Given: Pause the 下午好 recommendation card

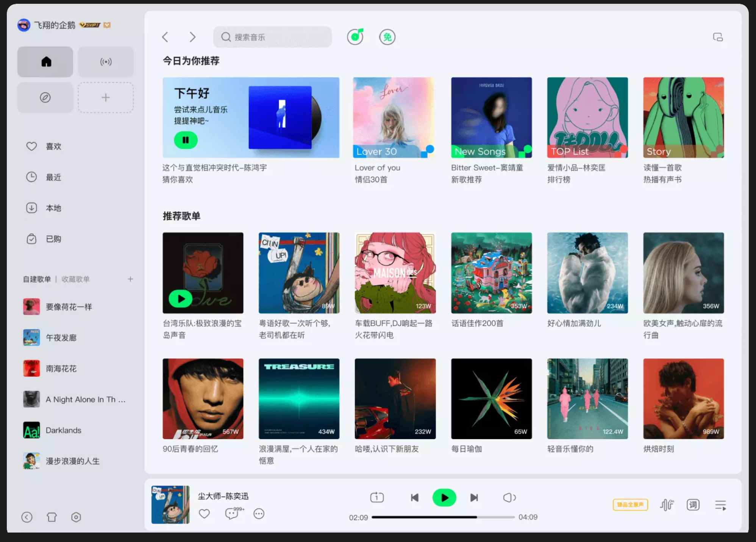Looking at the screenshot, I should 186,140.
